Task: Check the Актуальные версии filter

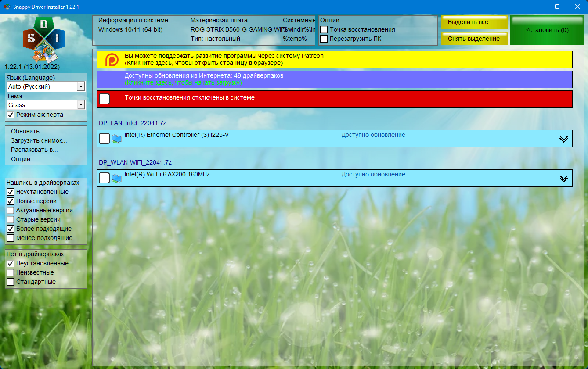Action: (x=10, y=210)
